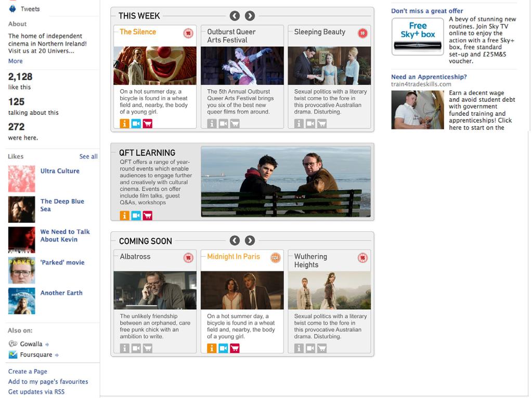The width and height of the screenshot is (532, 398).
Task: Open Ultra Culture page link
Action: [x=60, y=171]
